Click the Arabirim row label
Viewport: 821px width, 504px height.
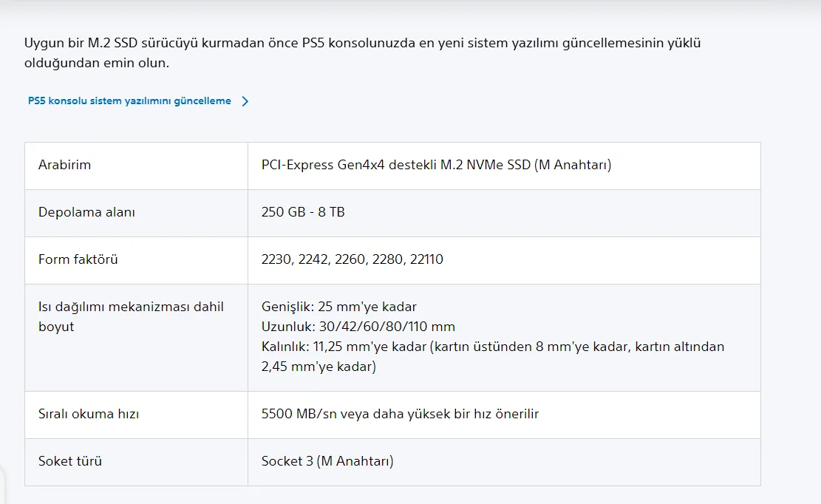65,165
